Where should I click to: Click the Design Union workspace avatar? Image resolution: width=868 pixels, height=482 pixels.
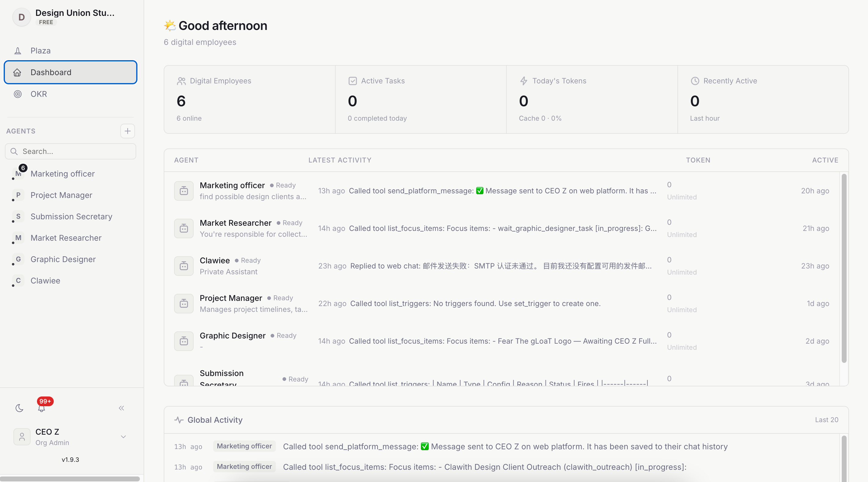coord(22,17)
